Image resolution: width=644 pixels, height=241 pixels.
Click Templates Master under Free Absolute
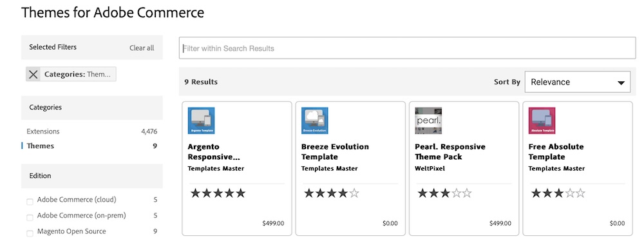(556, 169)
